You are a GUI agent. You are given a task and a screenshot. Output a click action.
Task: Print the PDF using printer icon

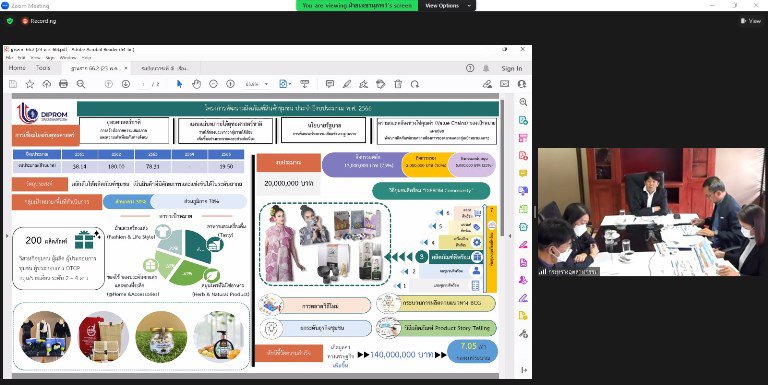pos(63,84)
